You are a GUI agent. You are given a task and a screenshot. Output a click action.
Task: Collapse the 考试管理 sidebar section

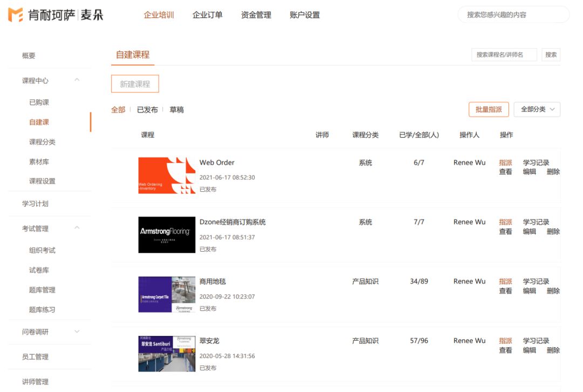click(x=77, y=228)
